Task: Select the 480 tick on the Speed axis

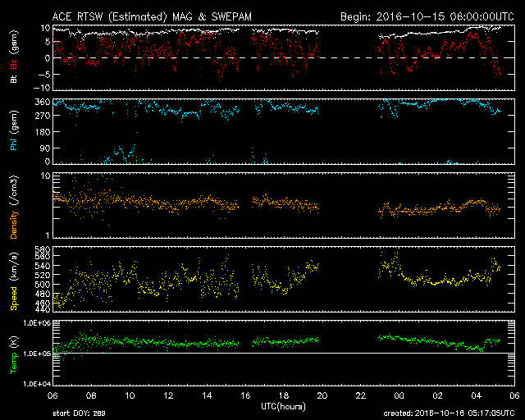Action: pyautogui.click(x=43, y=294)
